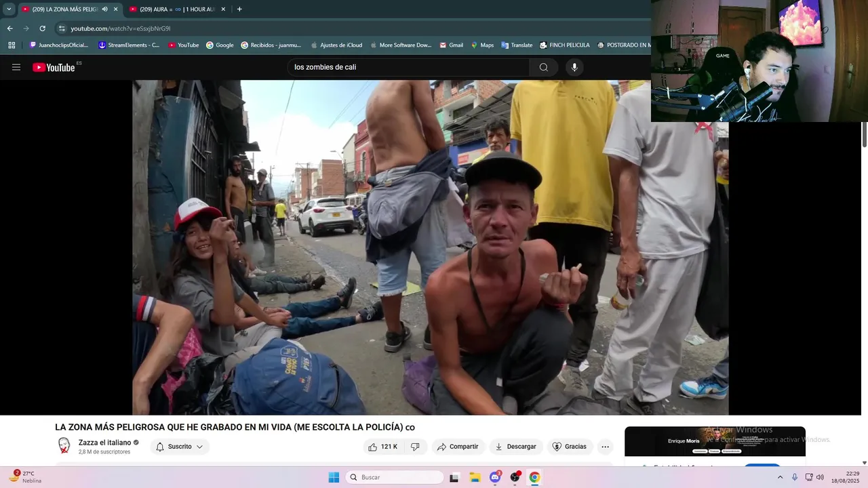Image resolution: width=868 pixels, height=488 pixels.
Task: Open the Zazza el italiano channel avatar
Action: (64, 446)
